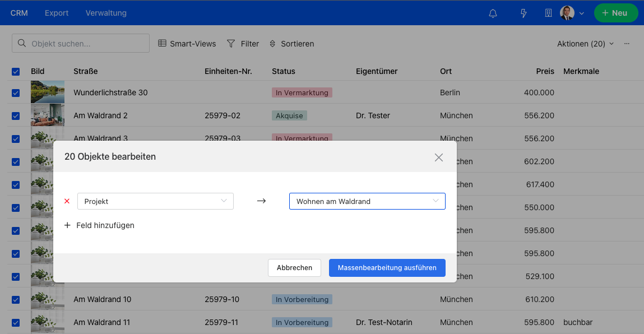644x334 pixels.
Task: Remove the Projekt field with red X
Action: point(67,201)
